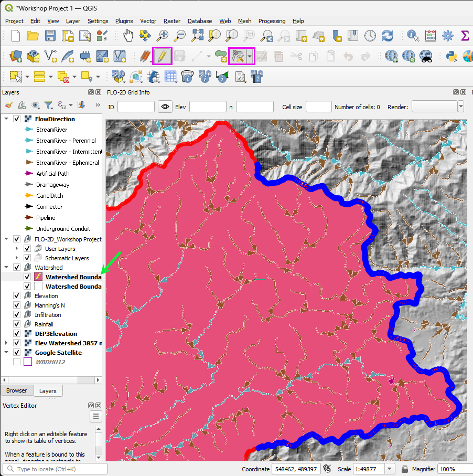Select the Vertex Tool icon

point(238,56)
